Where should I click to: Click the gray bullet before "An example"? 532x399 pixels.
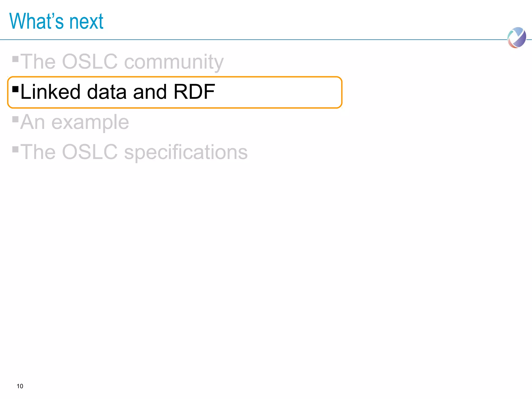tap(15, 119)
